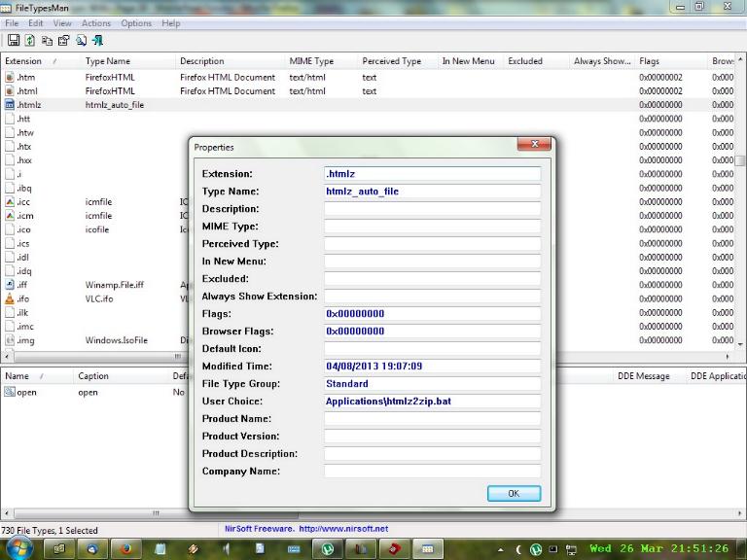This screenshot has height=560, width=747.
Task: Select the .html Firefox row icon
Action: click(10, 91)
